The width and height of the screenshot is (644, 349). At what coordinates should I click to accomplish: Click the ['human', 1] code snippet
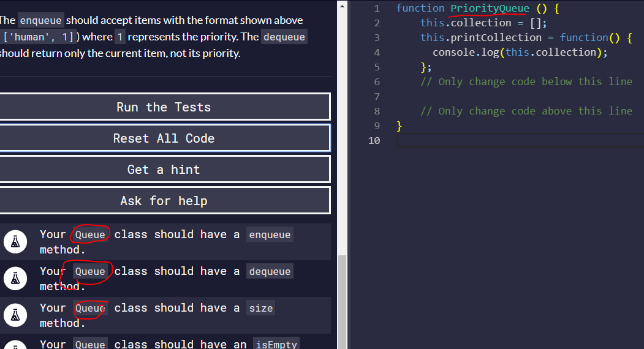point(38,37)
